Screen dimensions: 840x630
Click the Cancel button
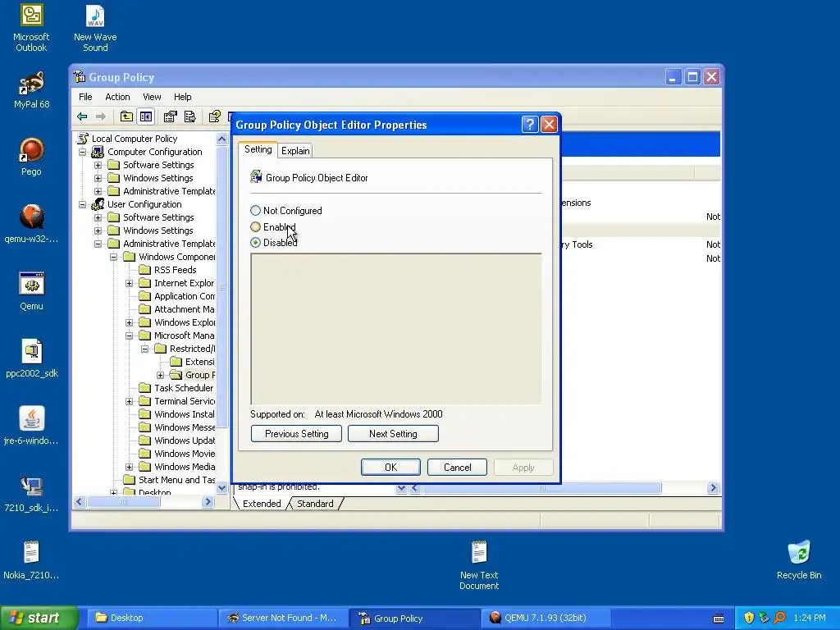click(457, 467)
